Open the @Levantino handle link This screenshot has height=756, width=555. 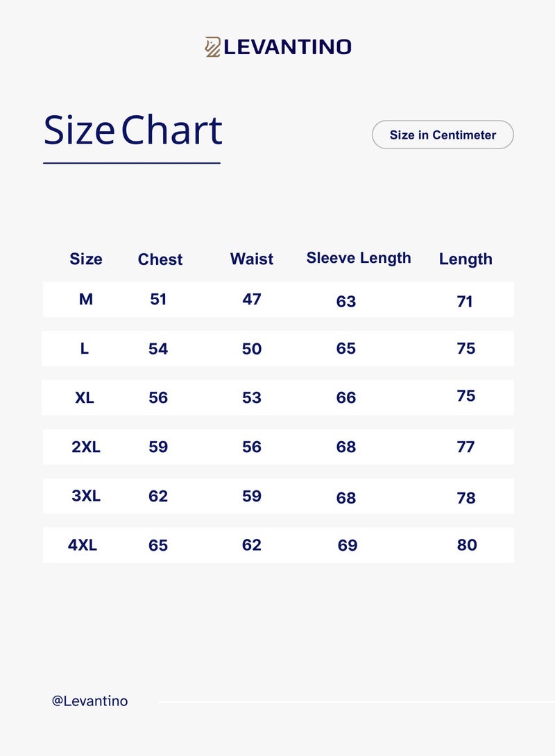point(89,701)
